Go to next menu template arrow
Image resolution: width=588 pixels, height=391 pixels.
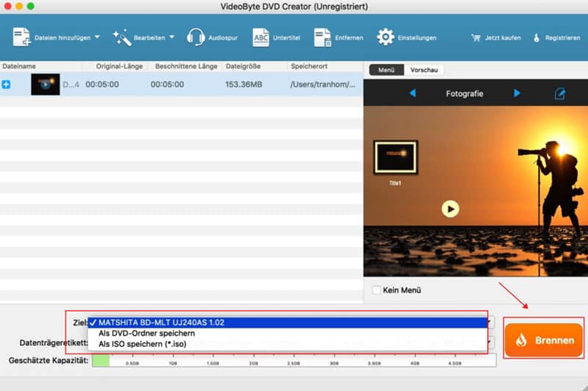pos(517,93)
